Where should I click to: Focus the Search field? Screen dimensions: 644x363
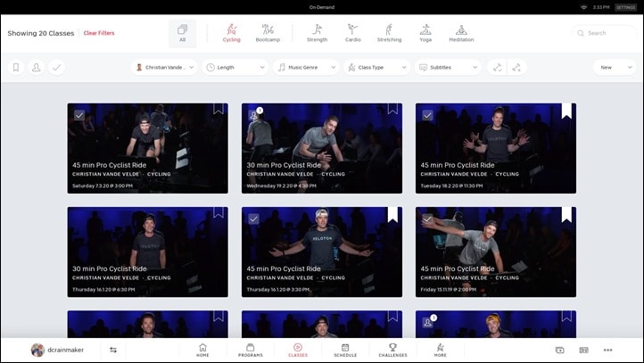604,33
